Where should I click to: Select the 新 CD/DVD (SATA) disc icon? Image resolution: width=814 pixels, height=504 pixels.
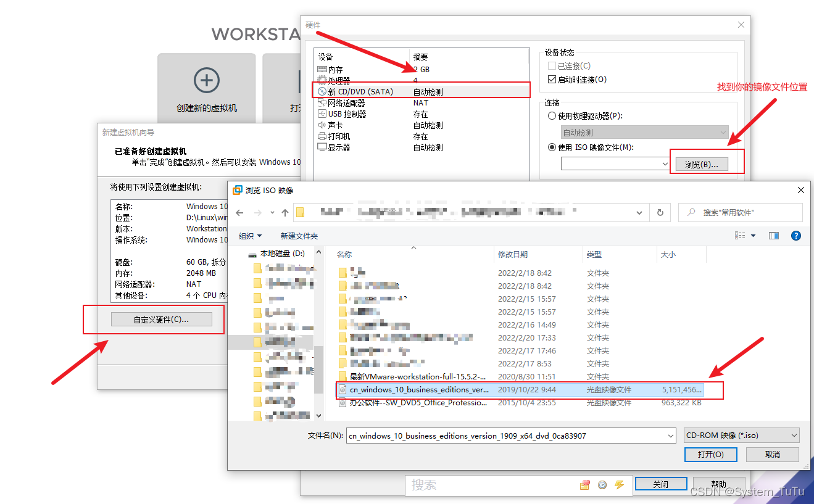coord(322,91)
